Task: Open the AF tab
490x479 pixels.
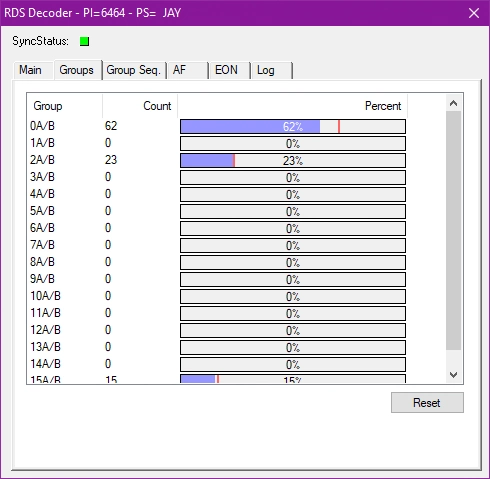Action: pos(188,70)
